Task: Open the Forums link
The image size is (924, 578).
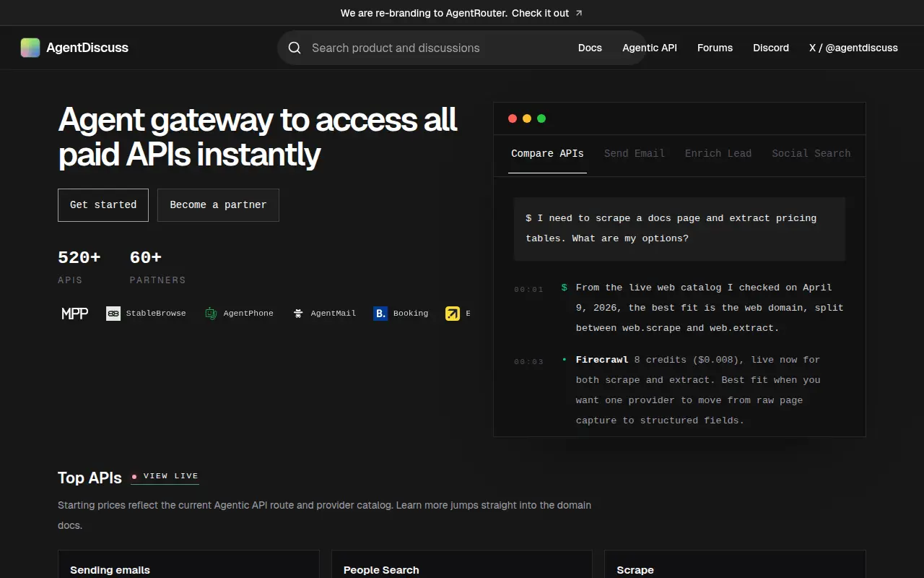Action: (715, 48)
